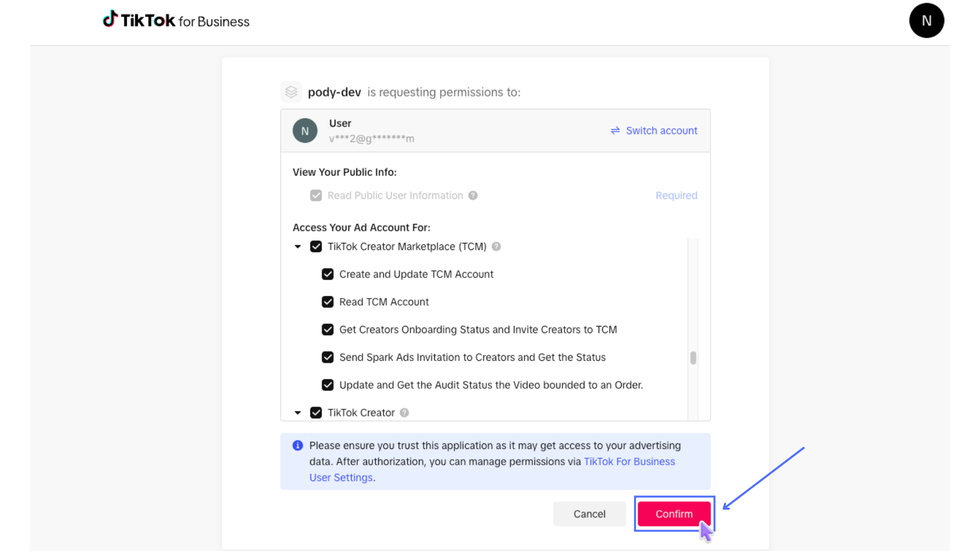Toggle Read TCM Account checkbox

[328, 302]
